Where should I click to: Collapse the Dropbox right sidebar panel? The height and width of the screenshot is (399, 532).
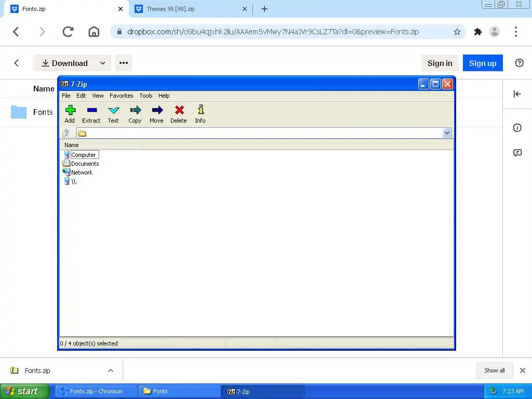[x=517, y=94]
